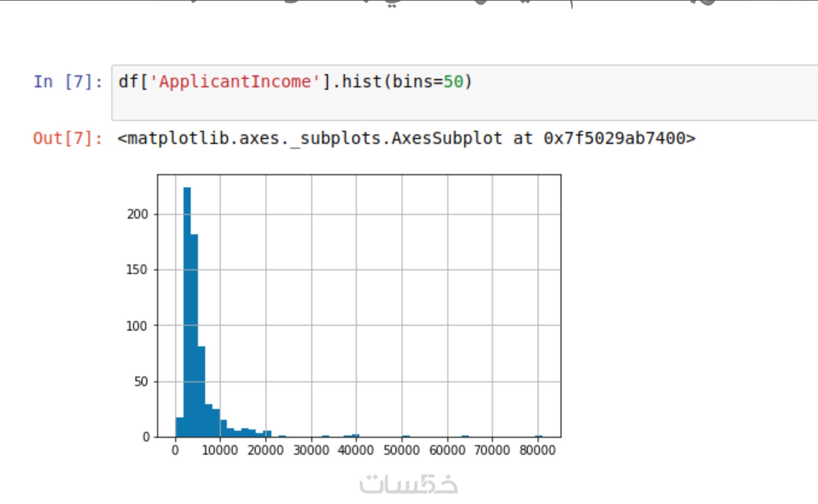Click the x-axis tick label 10000
The height and width of the screenshot is (504, 818).
click(x=220, y=450)
